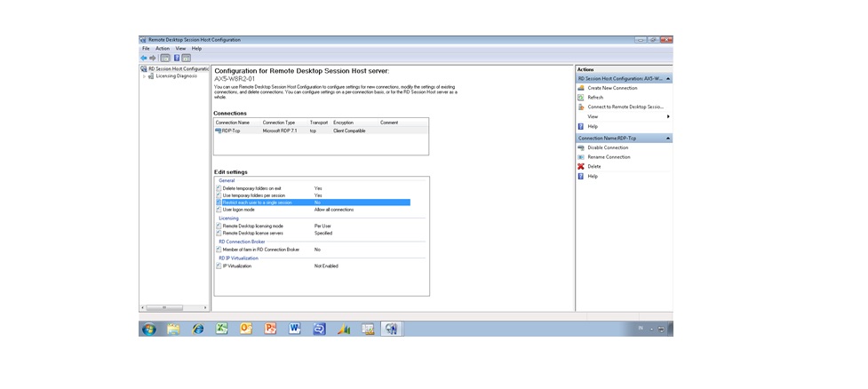Click the console tree horizontal scrollbar thumb
Image resolution: width=868 pixels, height=389 pixels.
tap(164, 307)
